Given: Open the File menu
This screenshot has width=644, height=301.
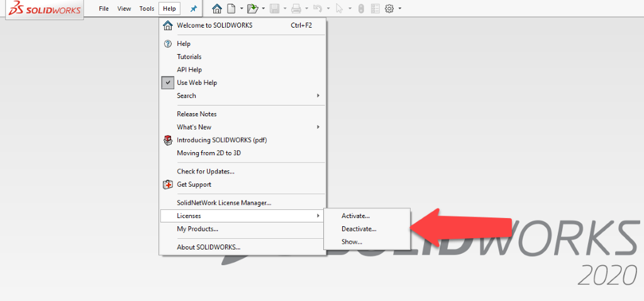Looking at the screenshot, I should [104, 9].
